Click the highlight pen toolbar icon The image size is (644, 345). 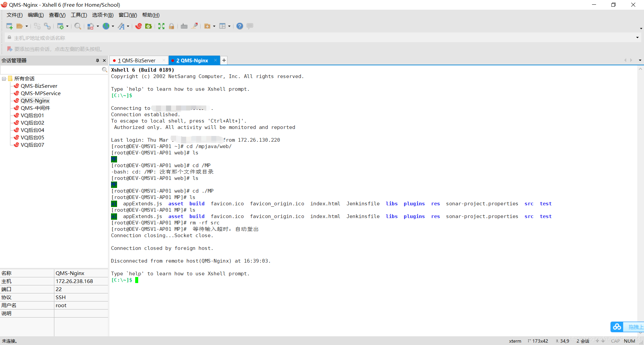(x=195, y=26)
